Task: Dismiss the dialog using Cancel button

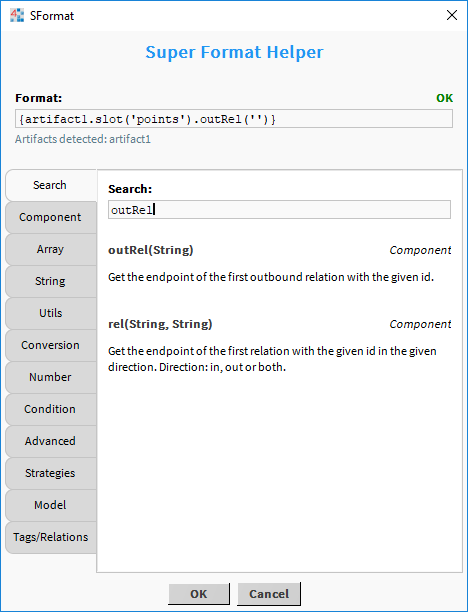Action: tap(269, 594)
